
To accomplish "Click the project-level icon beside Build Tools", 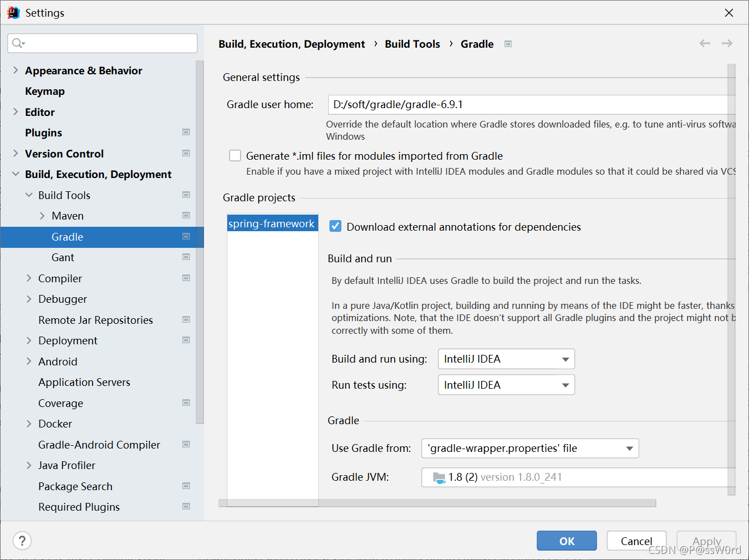I will point(186,195).
